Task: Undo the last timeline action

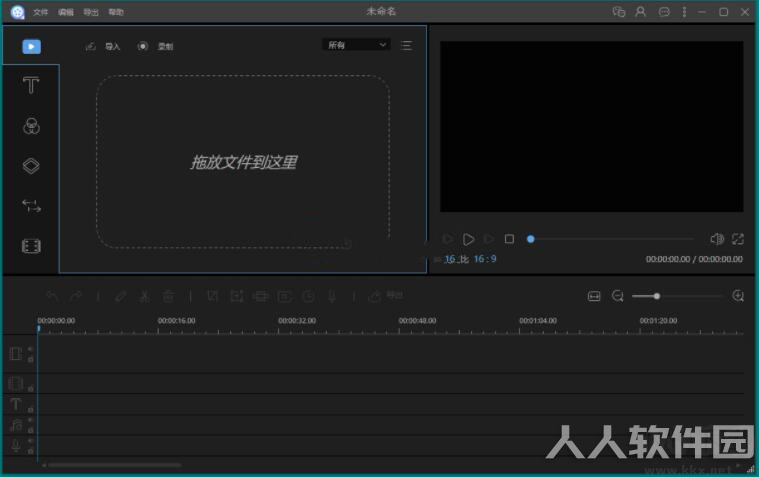Action: coord(52,296)
